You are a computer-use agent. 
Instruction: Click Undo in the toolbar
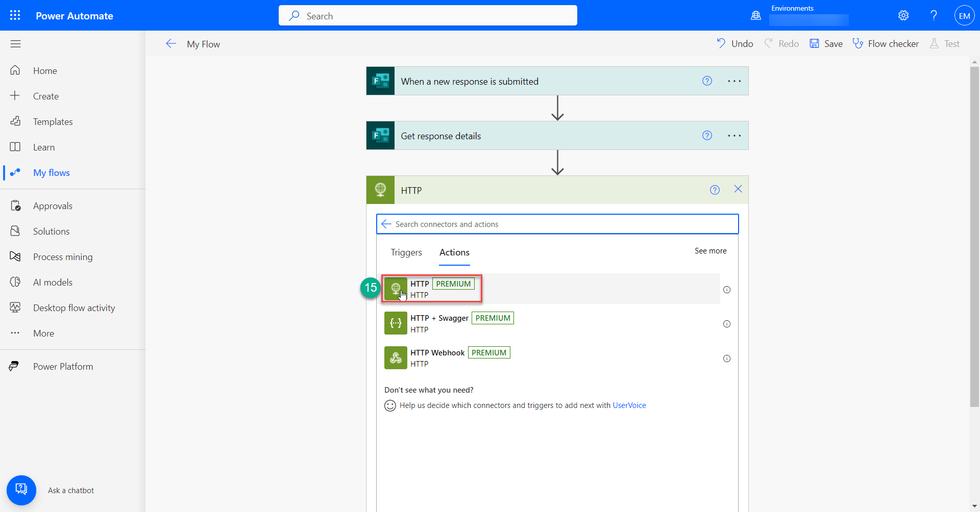735,44
